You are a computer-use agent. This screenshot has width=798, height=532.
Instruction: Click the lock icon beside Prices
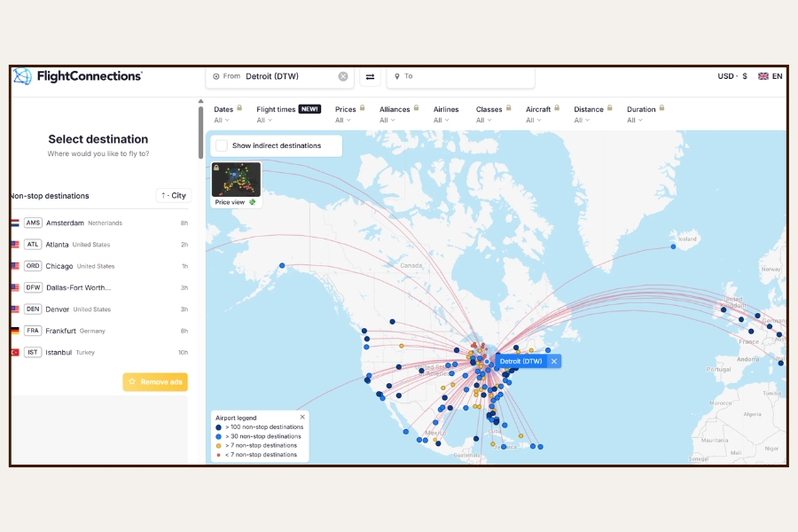(363, 108)
